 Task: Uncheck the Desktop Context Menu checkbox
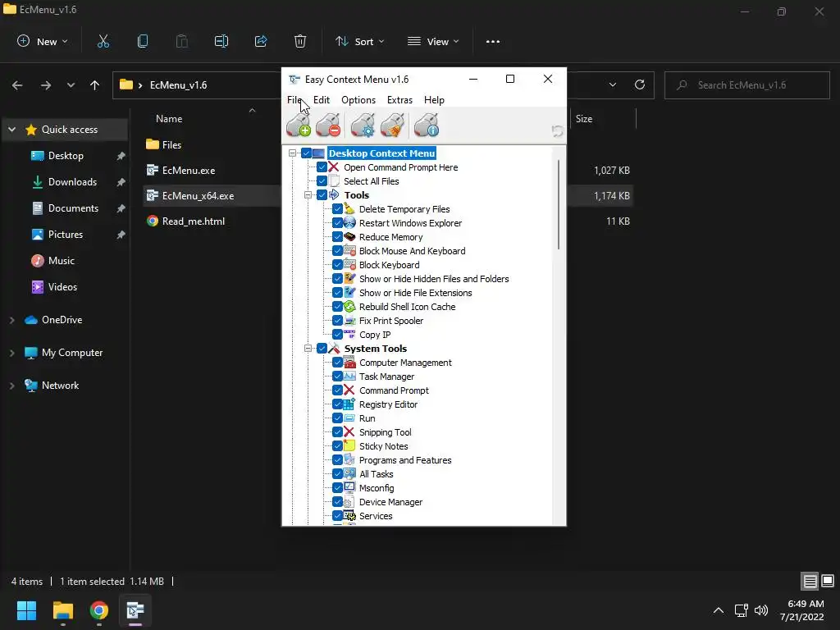307,153
